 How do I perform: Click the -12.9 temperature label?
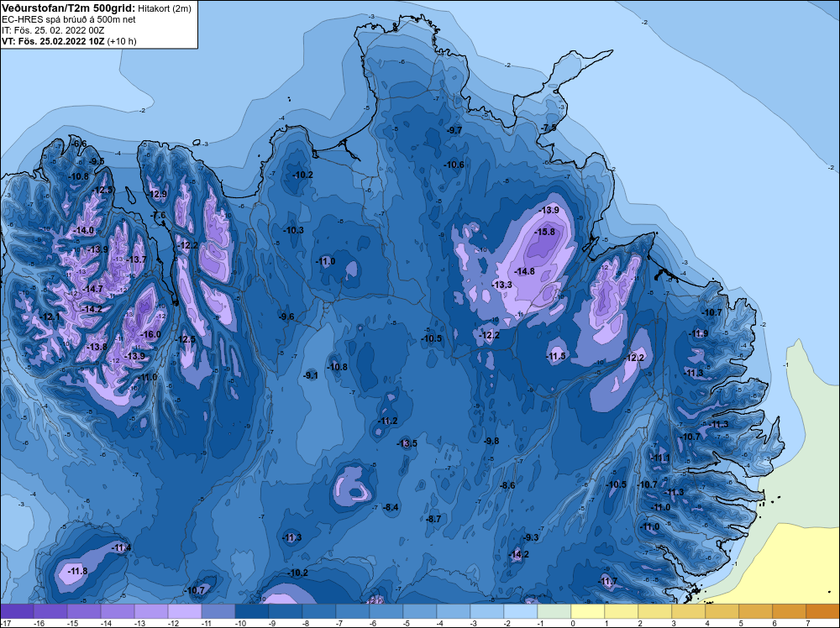click(x=158, y=194)
